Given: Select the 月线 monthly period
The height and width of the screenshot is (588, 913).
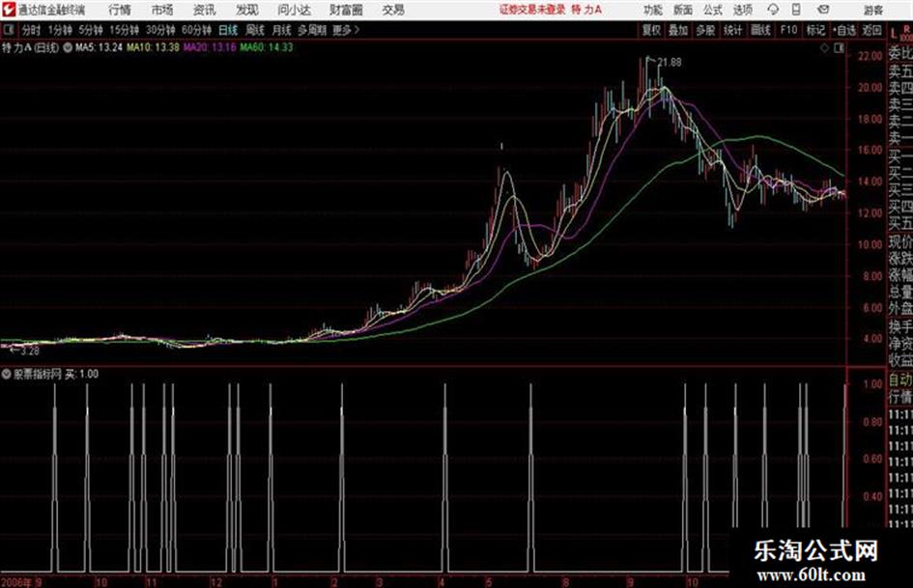Looking at the screenshot, I should tap(282, 30).
